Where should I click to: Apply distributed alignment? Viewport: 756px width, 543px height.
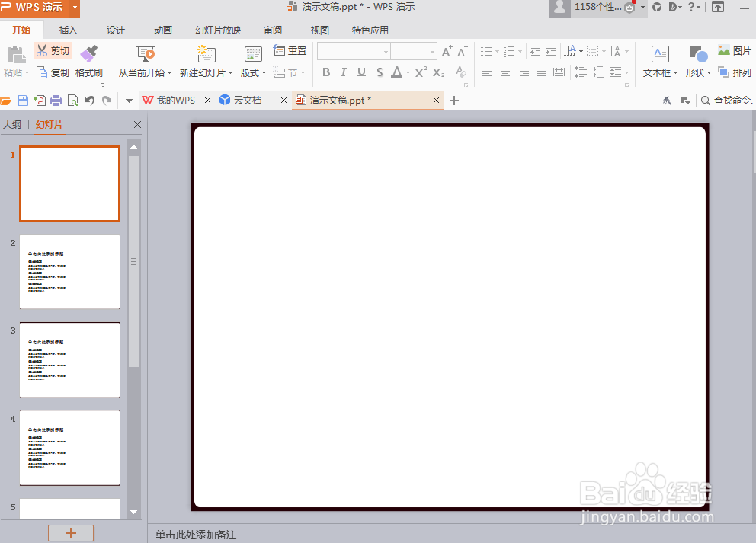[559, 73]
